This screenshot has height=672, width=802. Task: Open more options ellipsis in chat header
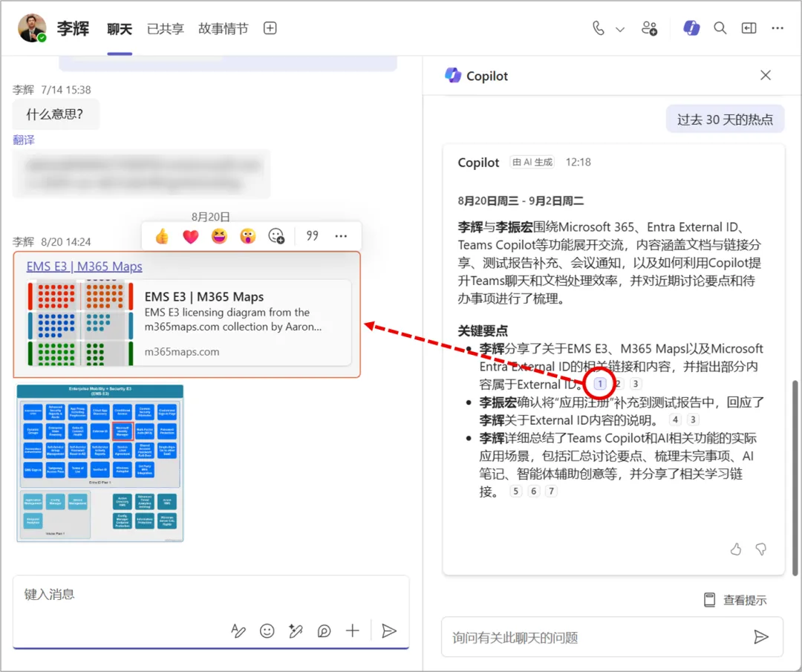pyautogui.click(x=777, y=28)
